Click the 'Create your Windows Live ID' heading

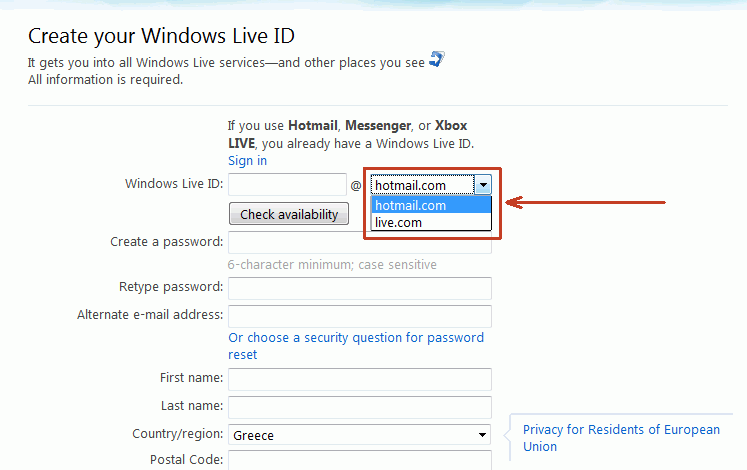(161, 36)
